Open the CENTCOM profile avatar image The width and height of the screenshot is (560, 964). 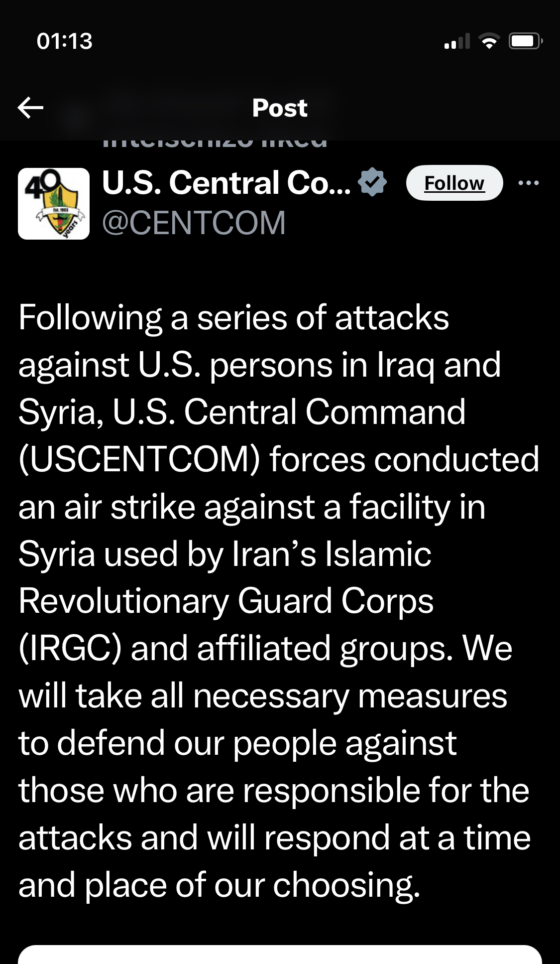(x=54, y=204)
